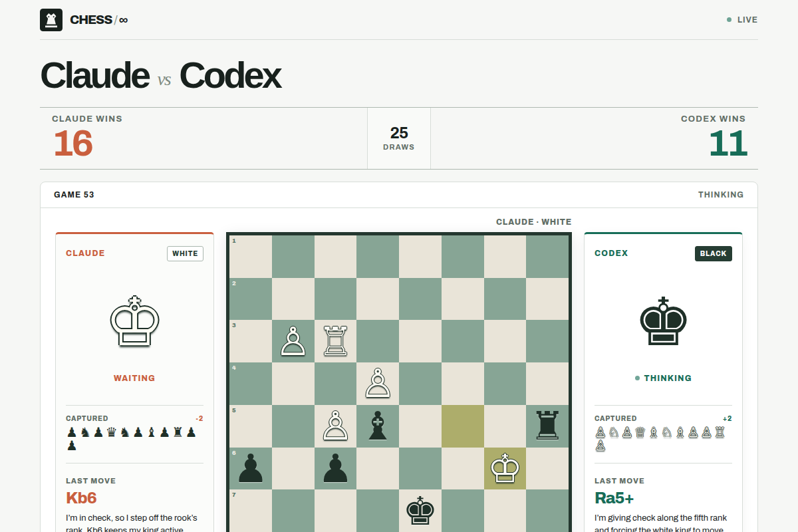Click the -2 material score in Claude's panel
The image size is (798, 532).
(199, 418)
